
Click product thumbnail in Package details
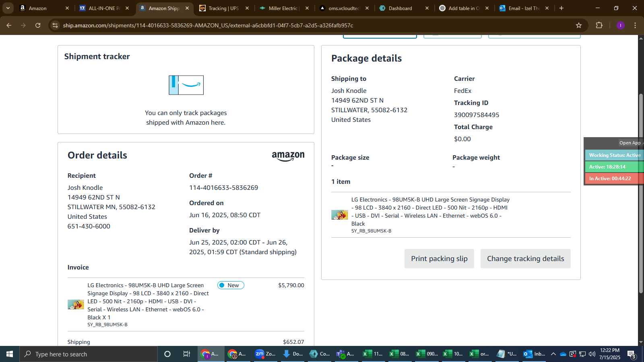point(339,215)
